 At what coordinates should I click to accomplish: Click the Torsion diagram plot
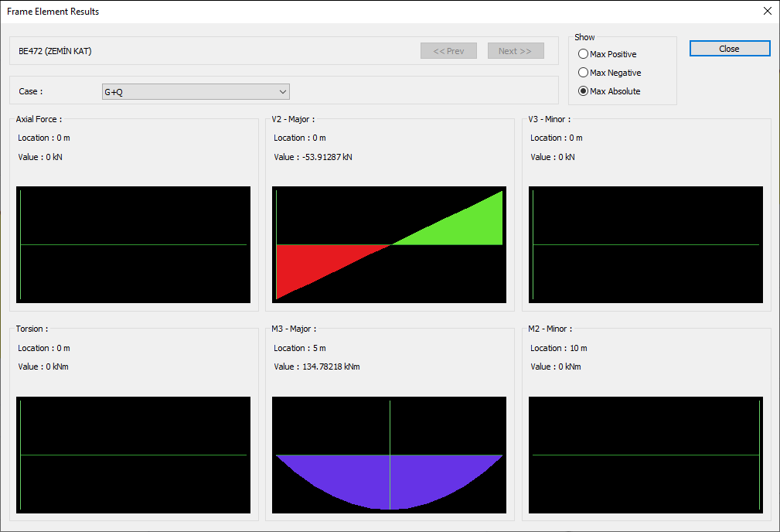coord(133,455)
